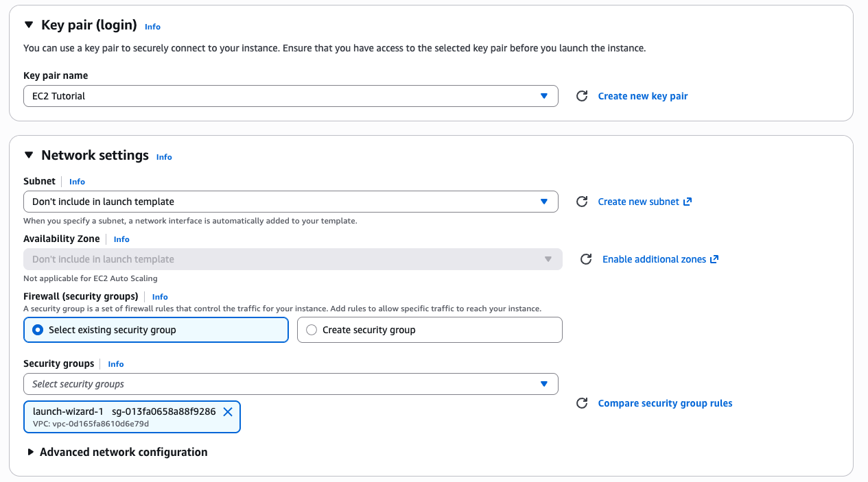Choose the Create security group option

(312, 330)
